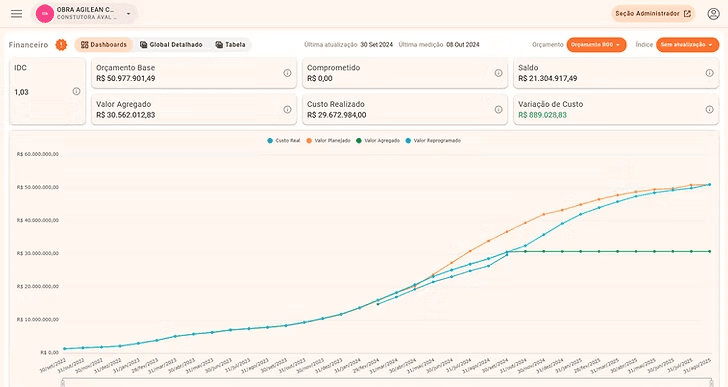Click the R$ 30.000.000,00 y-axis label
This screenshot has height=387, width=728.
click(x=38, y=253)
